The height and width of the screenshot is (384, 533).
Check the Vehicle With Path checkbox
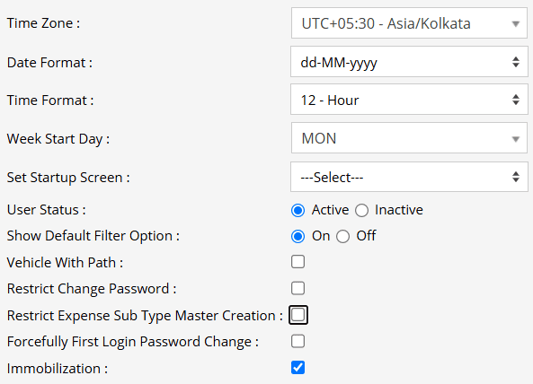(x=298, y=262)
